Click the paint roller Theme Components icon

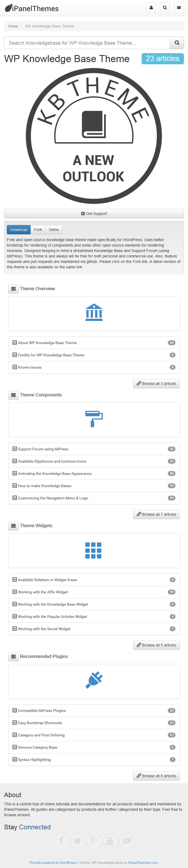coord(94,419)
